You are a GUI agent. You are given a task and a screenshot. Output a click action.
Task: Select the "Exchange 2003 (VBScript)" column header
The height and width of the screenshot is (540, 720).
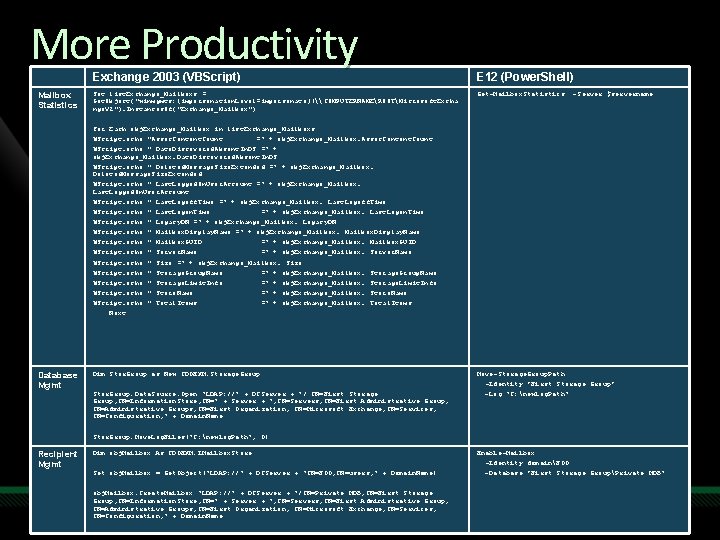pyautogui.click(x=166, y=77)
